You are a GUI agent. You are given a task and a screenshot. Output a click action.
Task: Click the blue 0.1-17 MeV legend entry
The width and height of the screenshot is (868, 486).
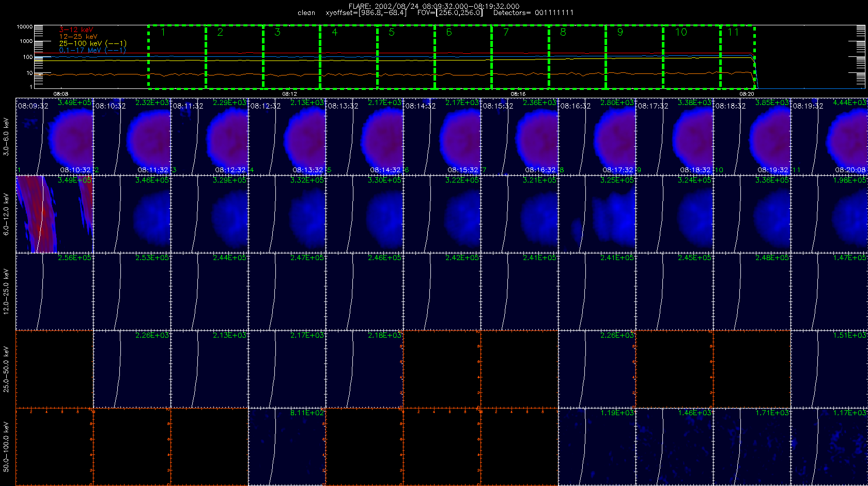(92, 50)
